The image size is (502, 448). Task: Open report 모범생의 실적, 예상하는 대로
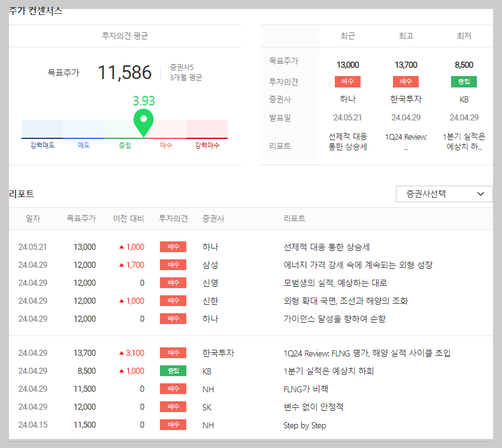(x=335, y=283)
